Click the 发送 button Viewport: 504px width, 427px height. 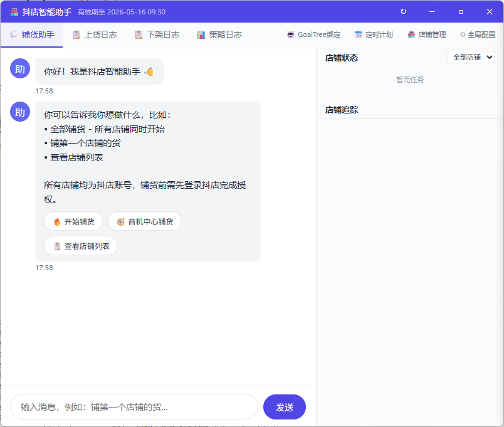[285, 407]
